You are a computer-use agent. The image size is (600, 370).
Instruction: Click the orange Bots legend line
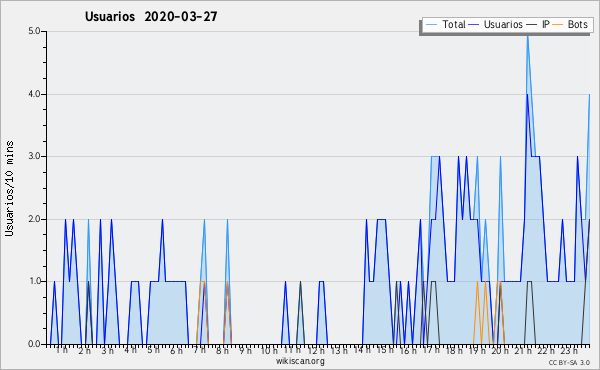pos(558,25)
